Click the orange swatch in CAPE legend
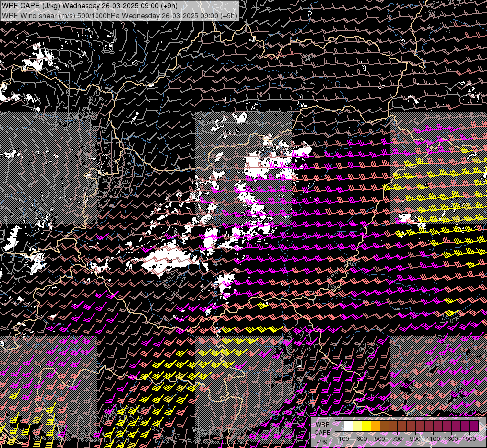Screen dimensions: 487x448 coord(375,426)
